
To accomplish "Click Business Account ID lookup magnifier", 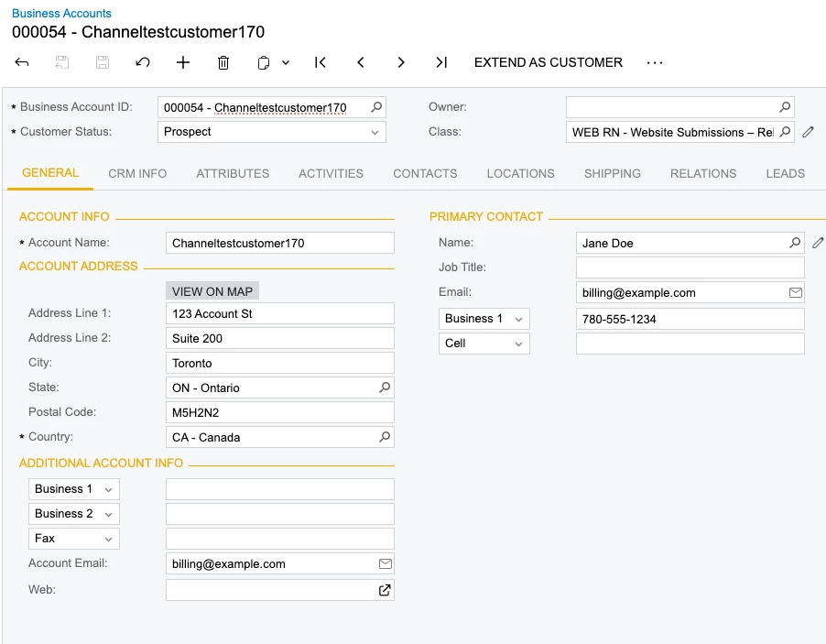I will click(376, 107).
